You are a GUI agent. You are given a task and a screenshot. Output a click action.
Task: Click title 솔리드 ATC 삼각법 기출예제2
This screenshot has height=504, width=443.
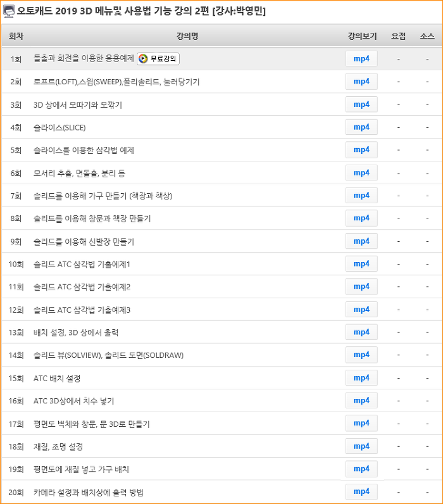click(82, 287)
